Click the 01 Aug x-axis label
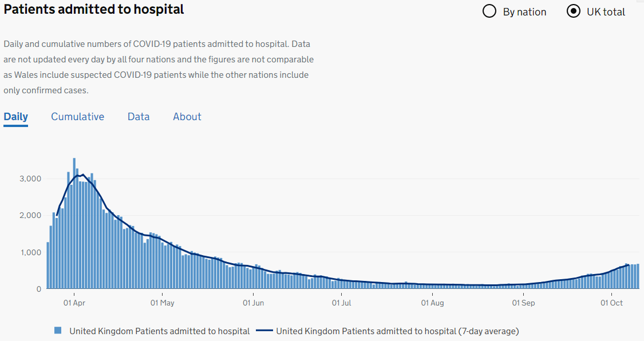The width and height of the screenshot is (644, 341). [432, 303]
